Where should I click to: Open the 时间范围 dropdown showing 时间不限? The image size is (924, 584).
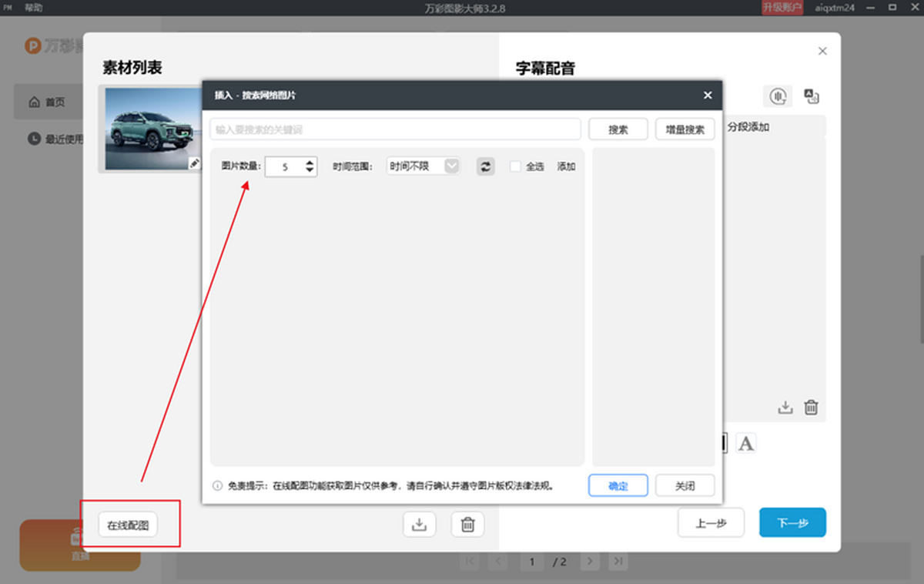point(423,166)
